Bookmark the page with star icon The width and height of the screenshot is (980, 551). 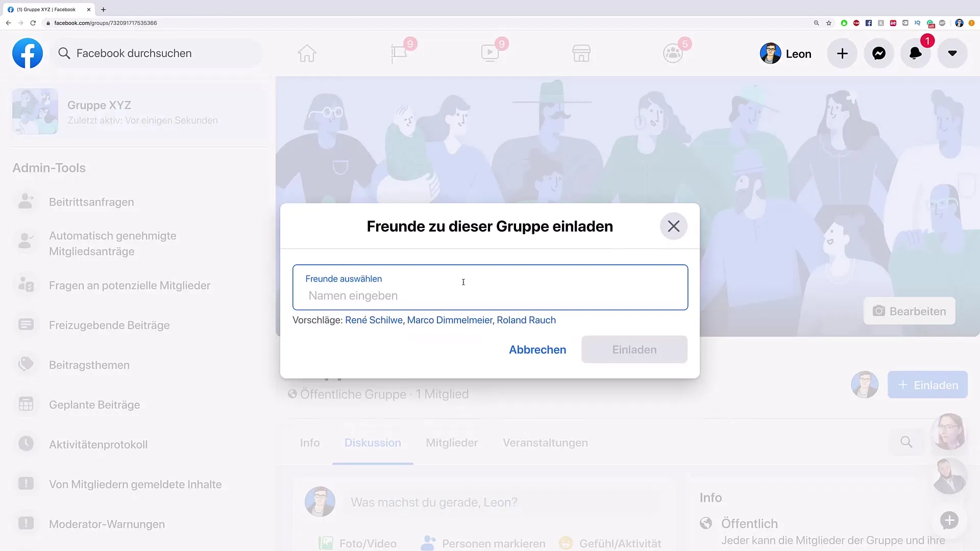829,23
